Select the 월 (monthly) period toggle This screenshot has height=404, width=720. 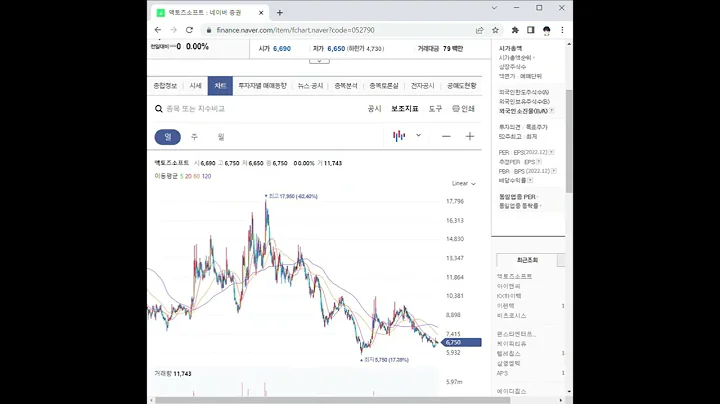pyautogui.click(x=221, y=137)
